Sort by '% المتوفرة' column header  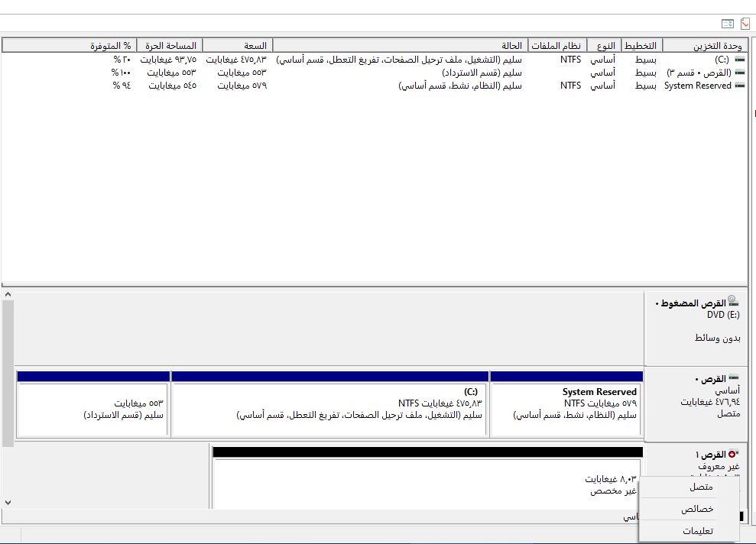click(69, 45)
